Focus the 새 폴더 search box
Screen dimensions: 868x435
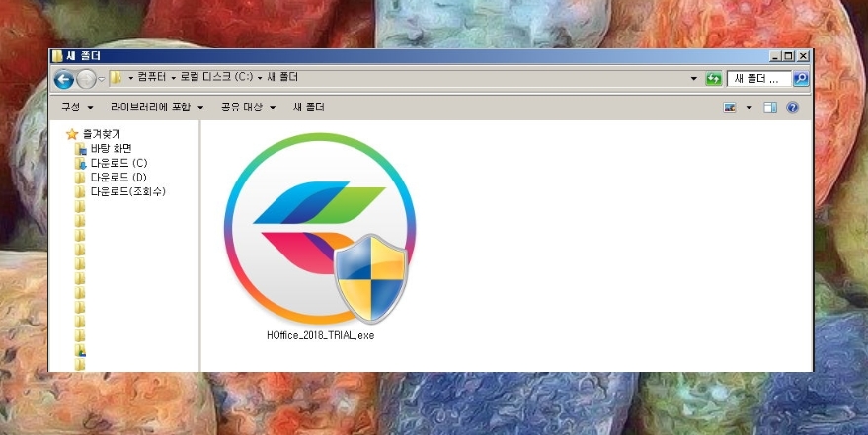click(x=759, y=79)
